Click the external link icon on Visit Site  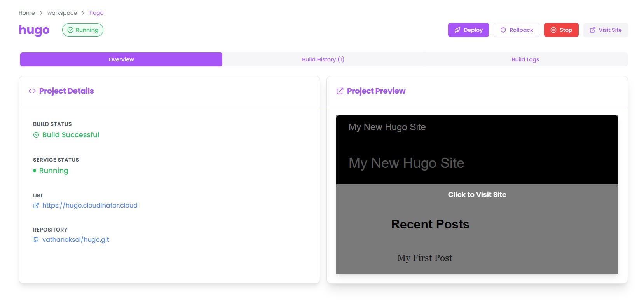coord(593,30)
